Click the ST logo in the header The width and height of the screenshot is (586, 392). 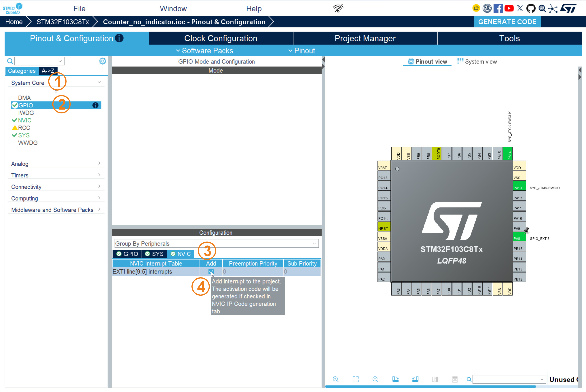[x=568, y=8]
